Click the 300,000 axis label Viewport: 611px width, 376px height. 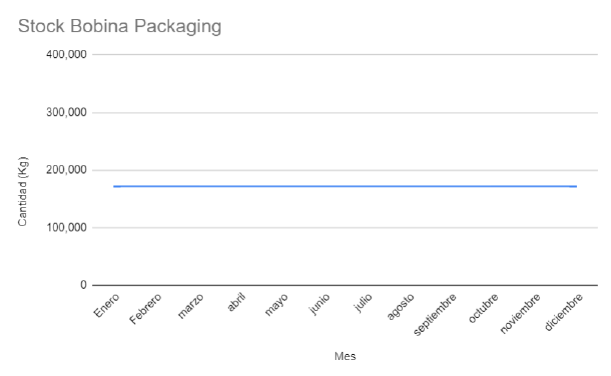click(66, 113)
